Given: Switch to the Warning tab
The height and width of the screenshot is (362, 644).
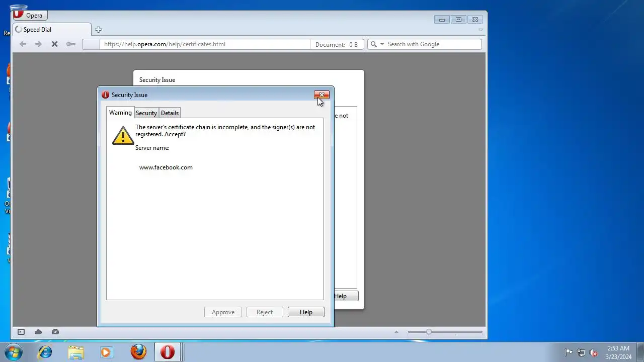Looking at the screenshot, I should (120, 113).
